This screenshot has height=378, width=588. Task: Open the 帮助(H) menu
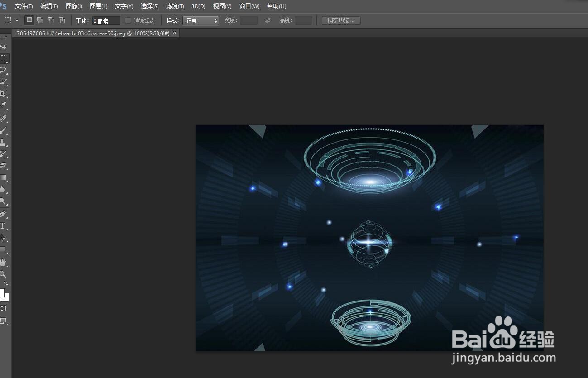pyautogui.click(x=277, y=6)
